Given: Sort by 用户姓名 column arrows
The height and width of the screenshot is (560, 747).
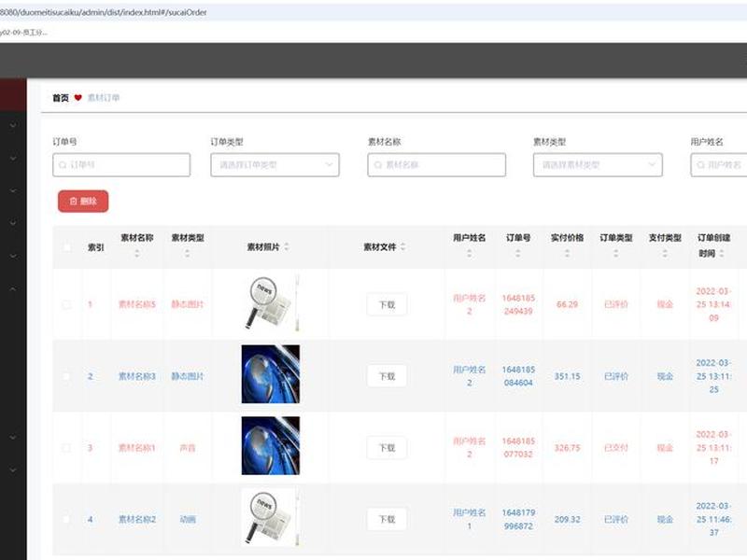Looking at the screenshot, I should point(470,253).
